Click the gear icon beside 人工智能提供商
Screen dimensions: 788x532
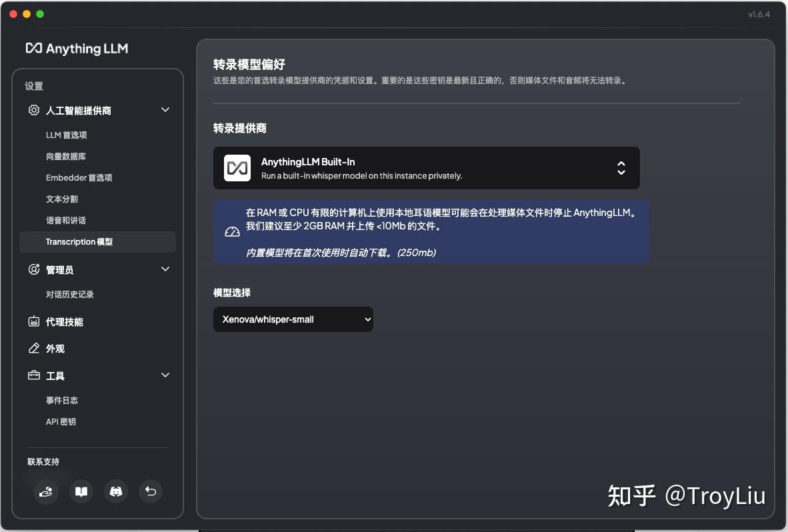34,110
